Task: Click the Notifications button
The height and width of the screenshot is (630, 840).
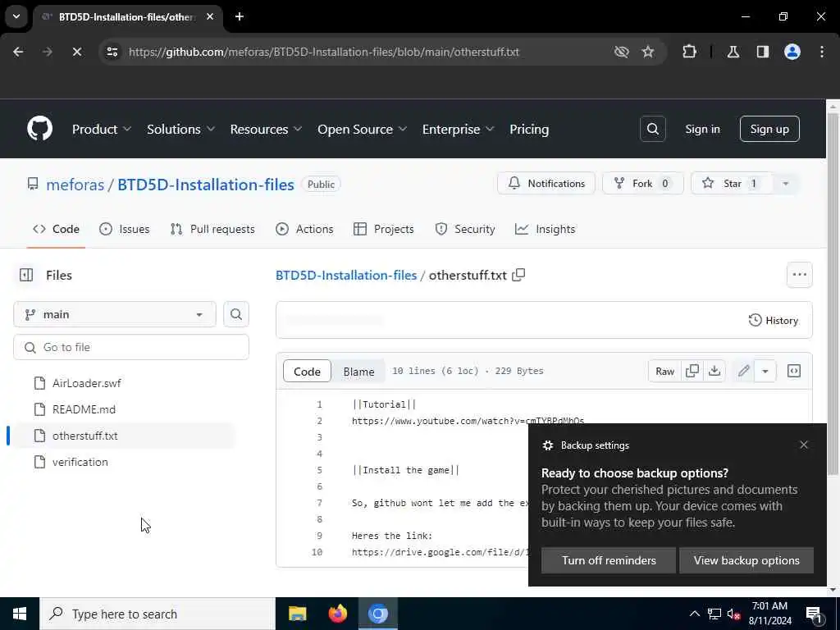Action: 546,184
